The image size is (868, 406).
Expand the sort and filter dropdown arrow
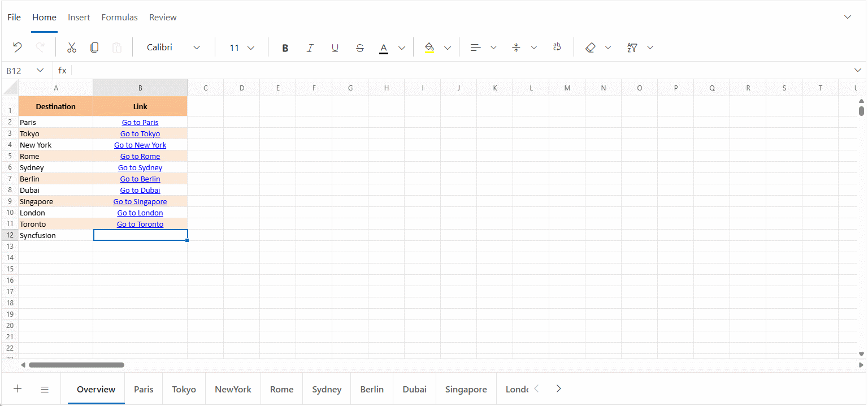pyautogui.click(x=650, y=47)
